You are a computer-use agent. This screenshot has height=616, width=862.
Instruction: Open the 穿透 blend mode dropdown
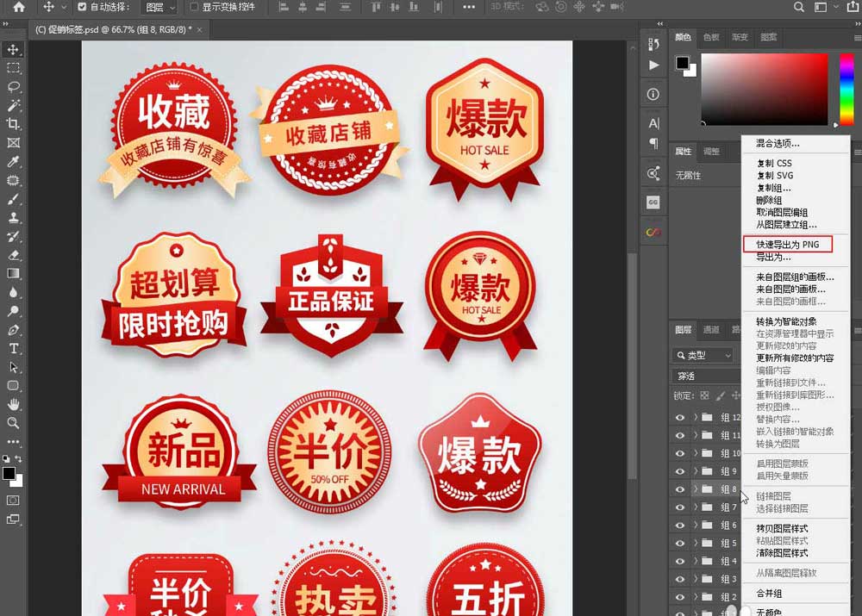pyautogui.click(x=707, y=376)
